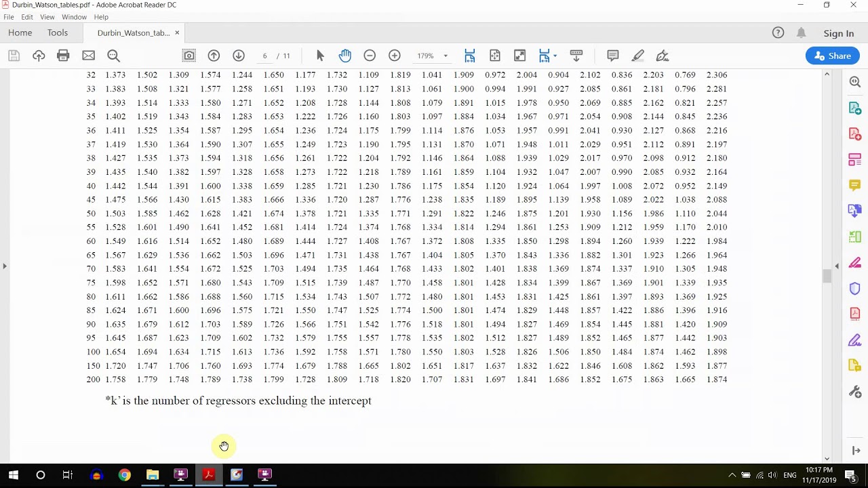
Task: Click the page number field showing 6
Action: coord(264,56)
